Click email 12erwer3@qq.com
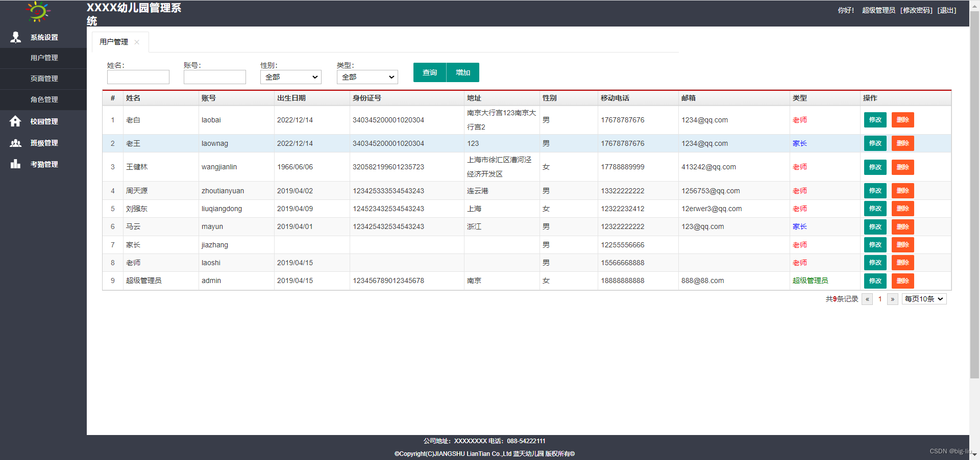Viewport: 980px width, 460px height. coord(712,209)
